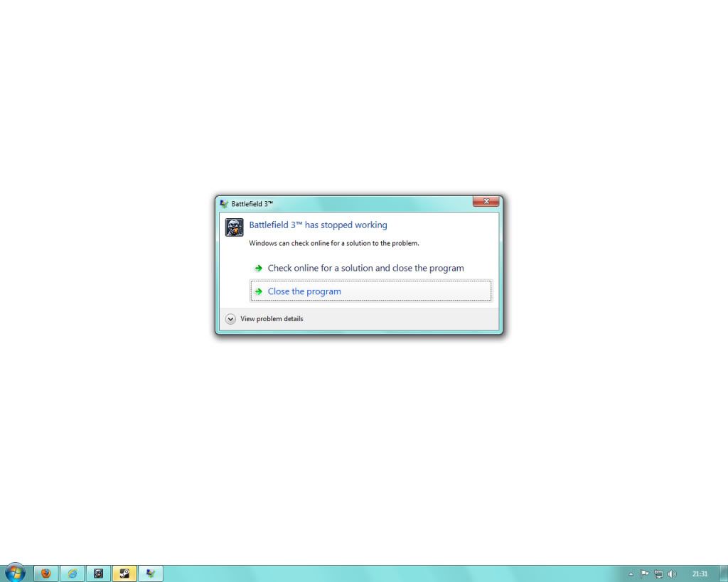This screenshot has height=582, width=728.
Task: Click green arrow beside Check online option
Action: click(259, 268)
